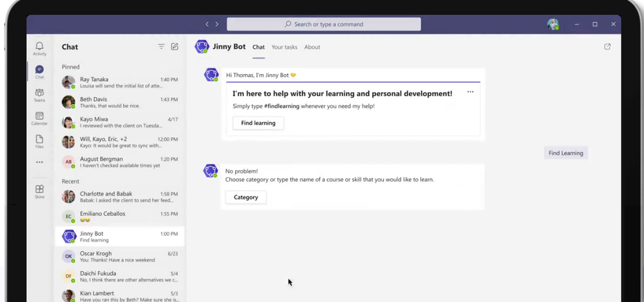Click the #findlearning hashtag text
The height and width of the screenshot is (302, 644).
coord(282,106)
